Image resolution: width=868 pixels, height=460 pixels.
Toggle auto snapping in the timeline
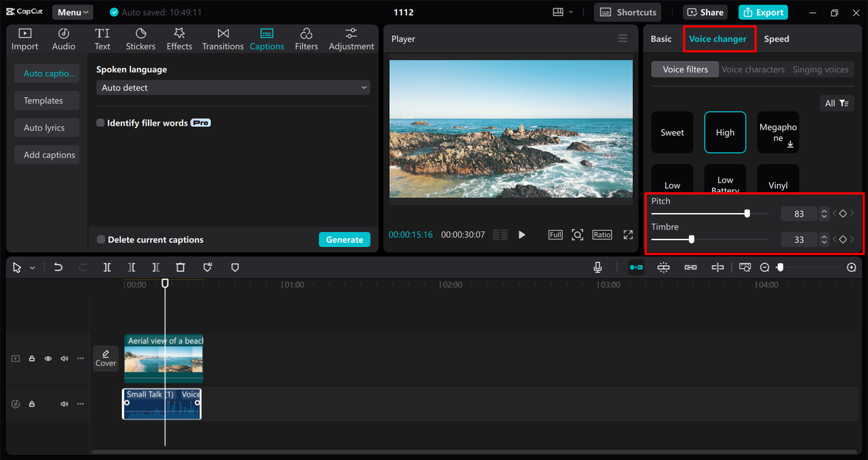[663, 267]
